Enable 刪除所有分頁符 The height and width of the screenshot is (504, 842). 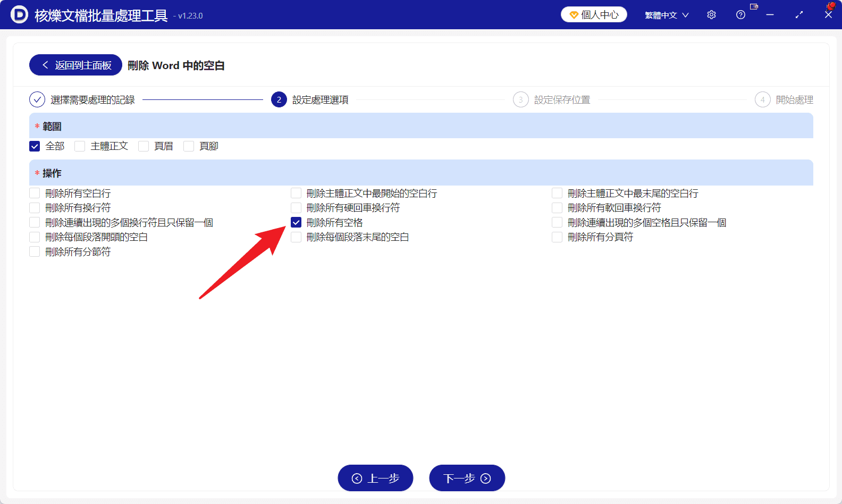point(557,237)
